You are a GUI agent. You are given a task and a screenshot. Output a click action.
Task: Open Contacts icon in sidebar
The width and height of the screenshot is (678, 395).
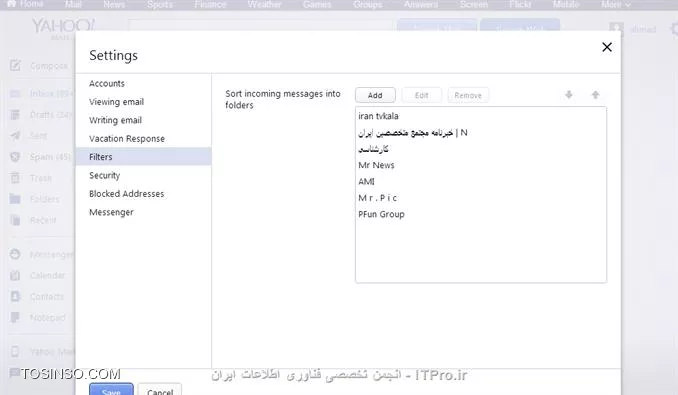coord(15,296)
